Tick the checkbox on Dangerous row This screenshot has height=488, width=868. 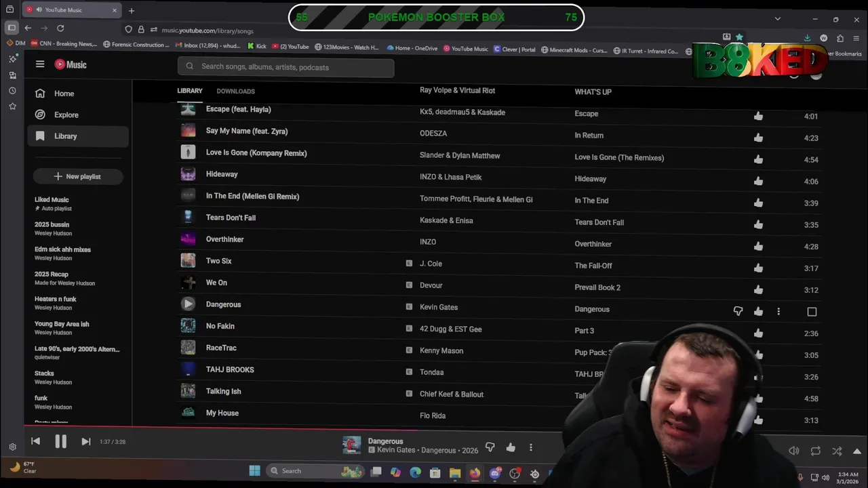click(x=812, y=312)
